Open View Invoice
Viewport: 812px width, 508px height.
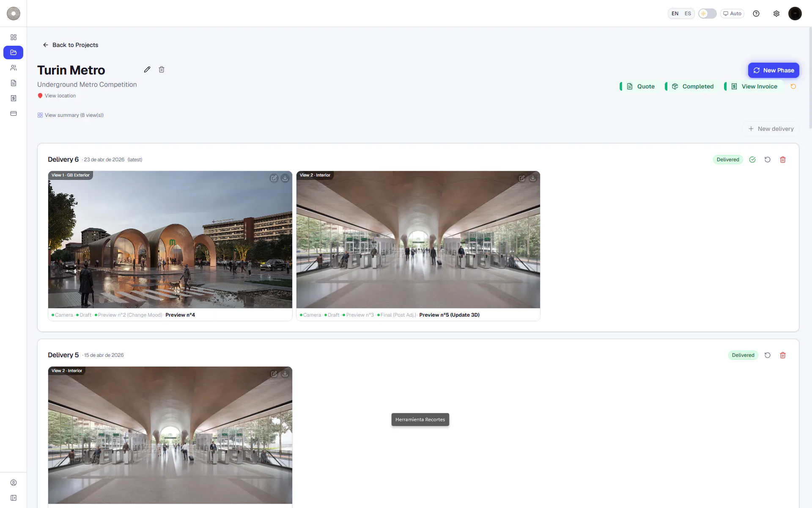point(754,86)
